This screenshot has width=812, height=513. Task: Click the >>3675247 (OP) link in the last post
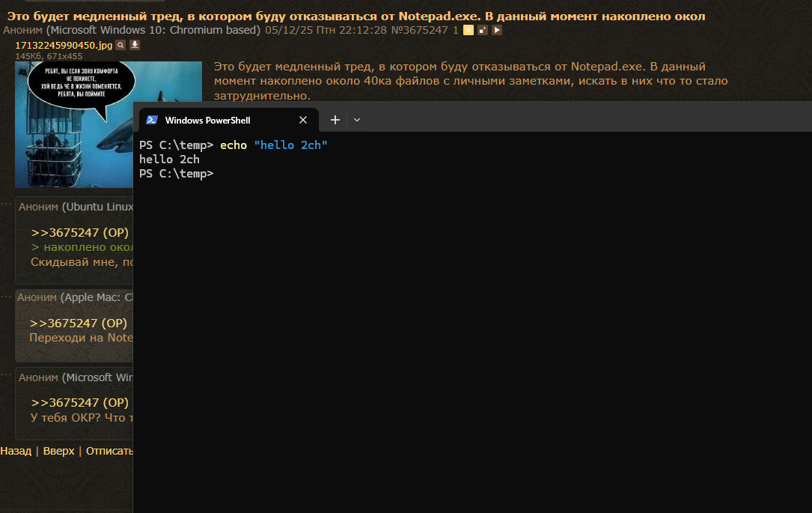[80, 403]
